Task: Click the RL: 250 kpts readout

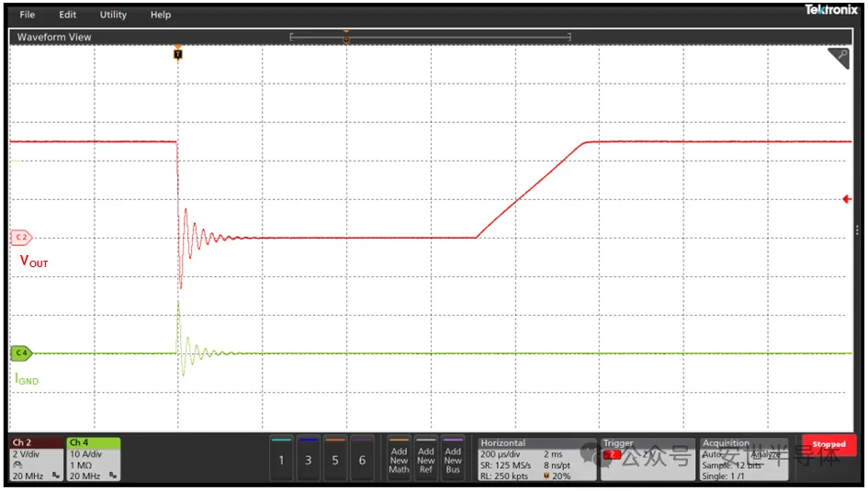Action: point(503,476)
